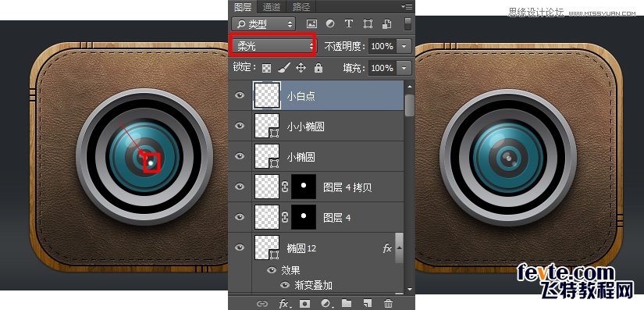644x310 pixels.
Task: Collapse the 椭圆 12 effects list arrow
Action: click(399, 248)
